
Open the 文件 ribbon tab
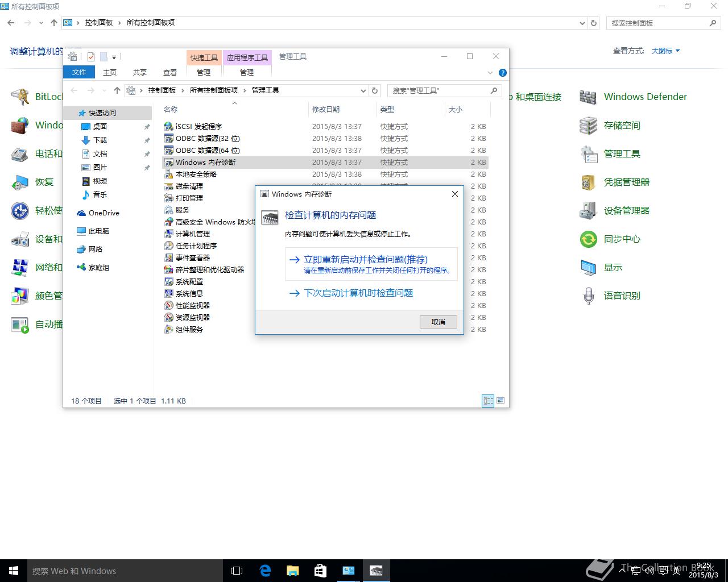pos(79,72)
